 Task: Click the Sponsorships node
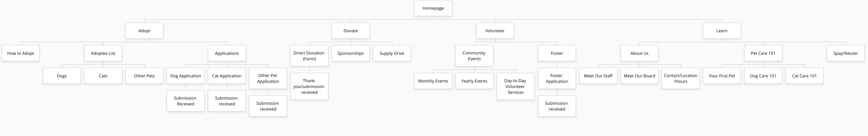350,53
